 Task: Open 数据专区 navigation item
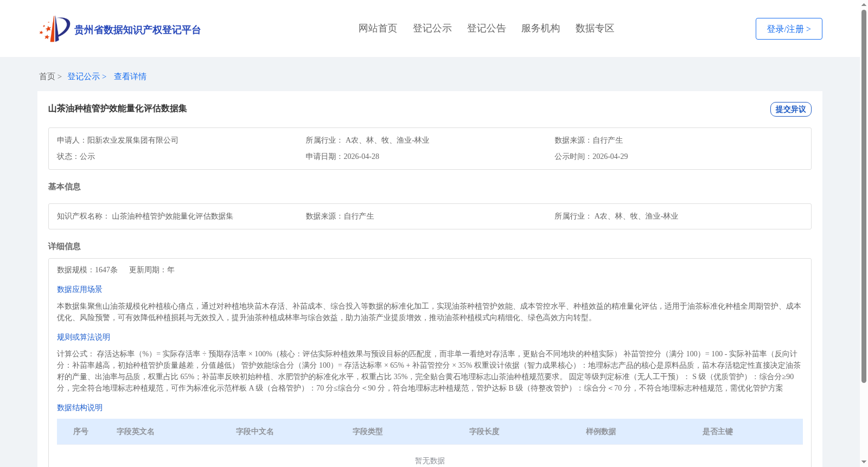(595, 28)
